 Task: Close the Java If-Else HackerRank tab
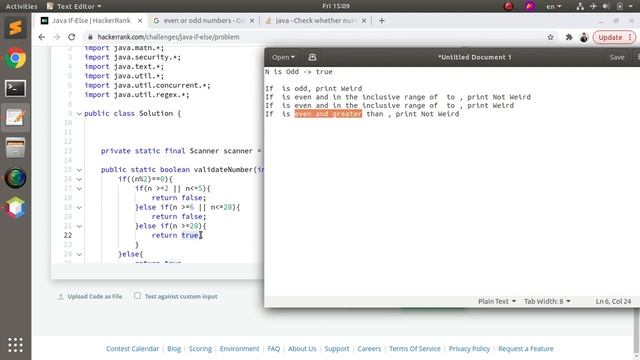click(140, 20)
